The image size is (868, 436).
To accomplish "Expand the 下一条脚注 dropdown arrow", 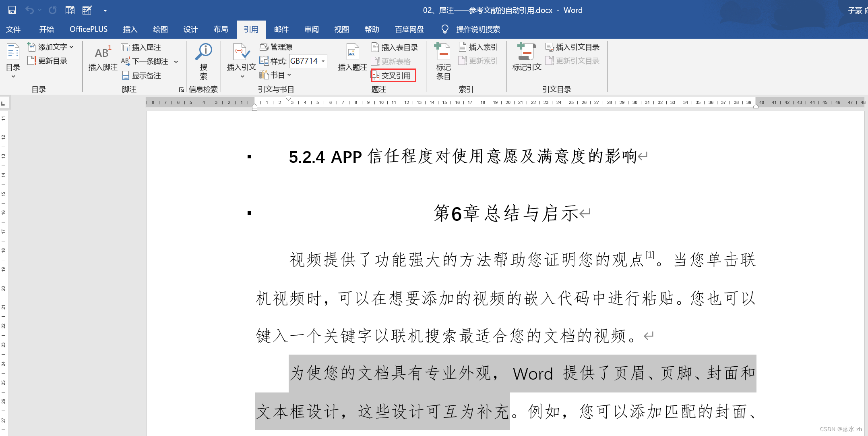I will (x=176, y=62).
